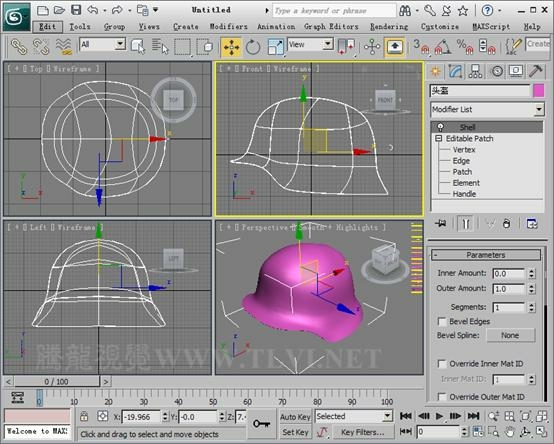The image size is (554, 444).
Task: Select the Handle sub-object level
Action: point(464,194)
